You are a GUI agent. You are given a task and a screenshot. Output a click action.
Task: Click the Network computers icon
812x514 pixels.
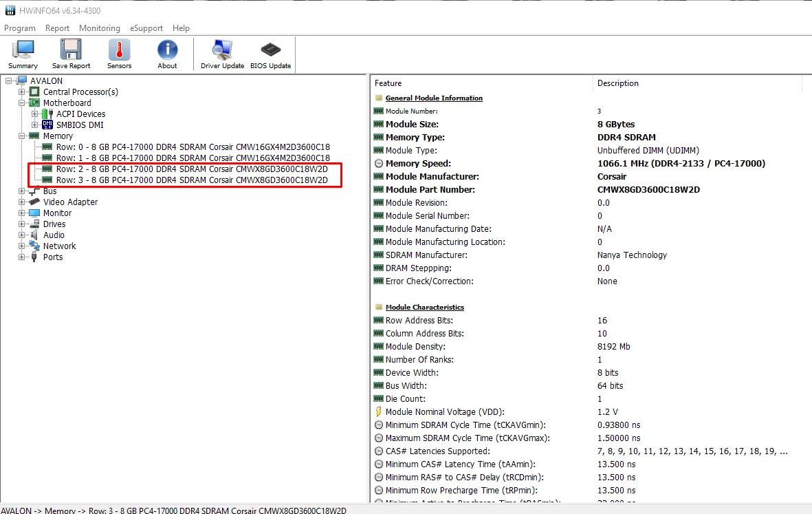click(34, 246)
